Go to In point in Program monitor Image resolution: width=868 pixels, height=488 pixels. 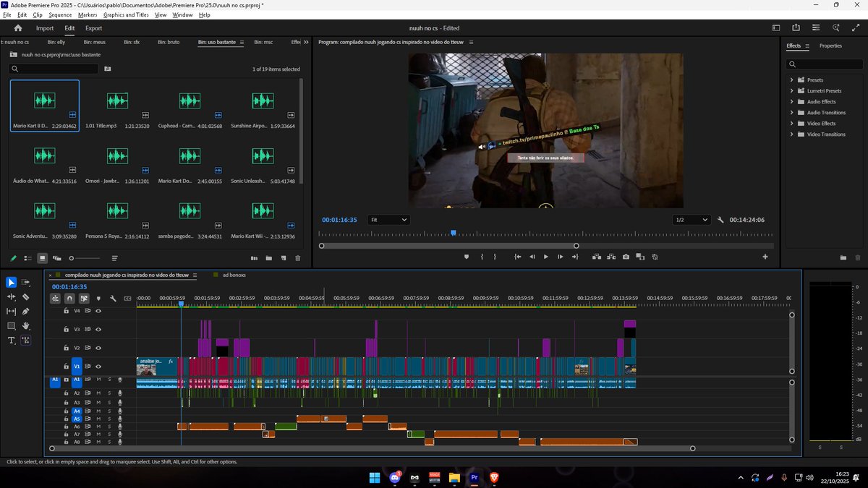pyautogui.click(x=518, y=257)
